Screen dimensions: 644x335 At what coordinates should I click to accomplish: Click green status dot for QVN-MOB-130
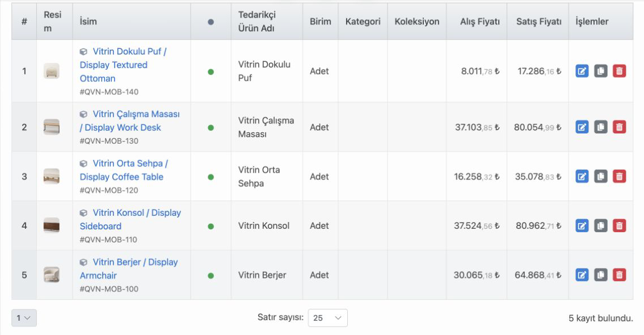211,128
